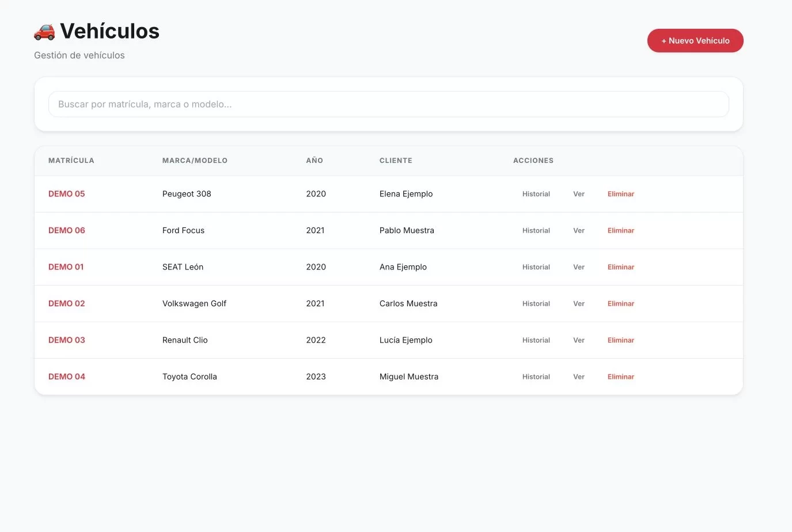
Task: Select the DEMO 05 license plate
Action: 67,194
